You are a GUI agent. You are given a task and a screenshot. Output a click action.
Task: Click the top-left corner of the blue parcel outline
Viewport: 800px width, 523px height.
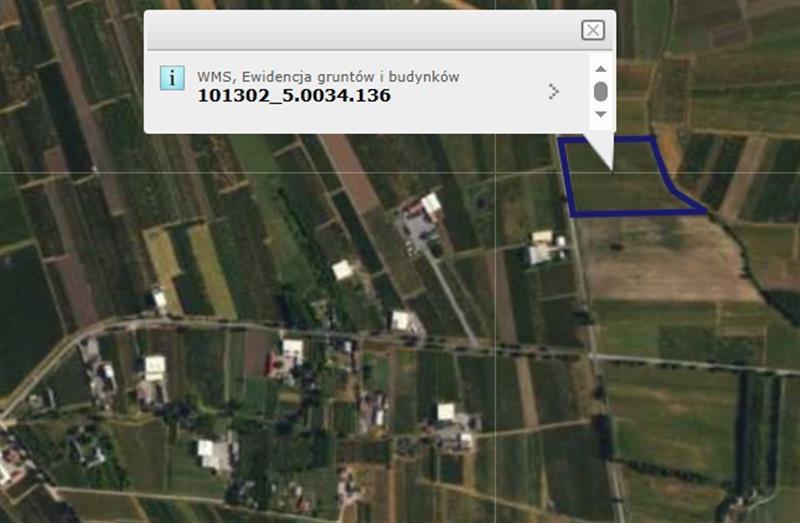pos(559,141)
